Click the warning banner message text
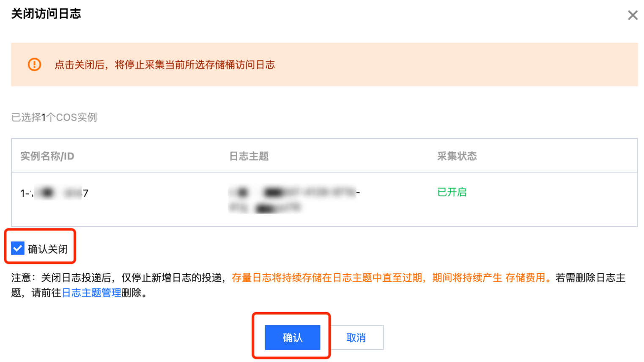This screenshot has height=362, width=644. [165, 65]
